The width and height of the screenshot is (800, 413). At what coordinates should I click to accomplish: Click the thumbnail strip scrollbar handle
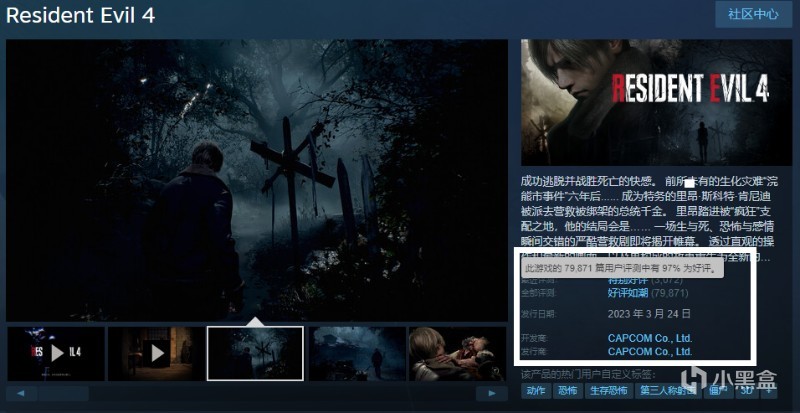tap(63, 394)
